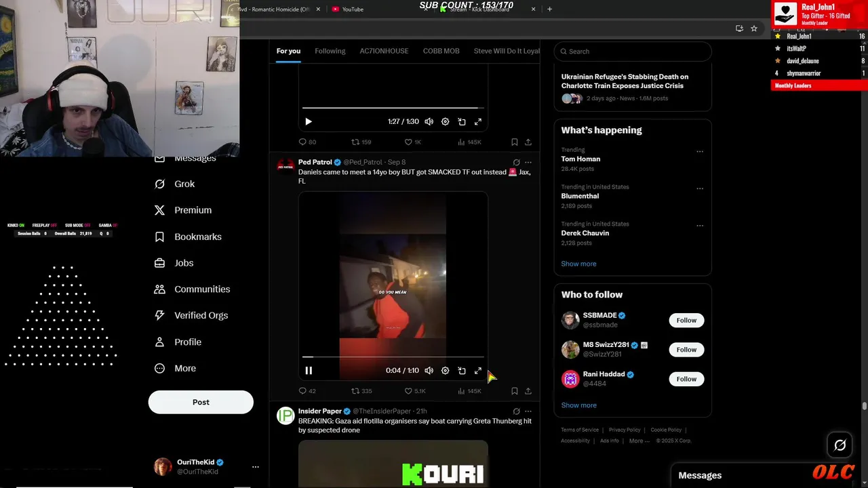Switch to the For you tab
The height and width of the screenshot is (488, 868).
288,51
